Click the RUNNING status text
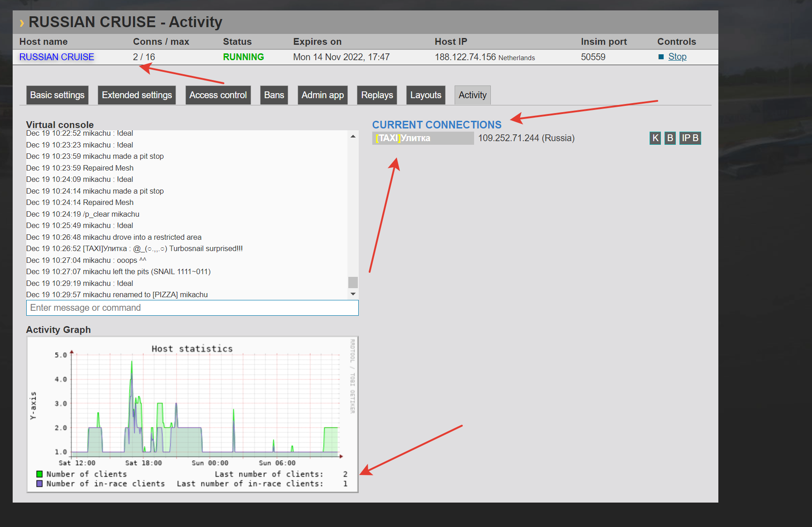This screenshot has width=812, height=527. pos(243,57)
